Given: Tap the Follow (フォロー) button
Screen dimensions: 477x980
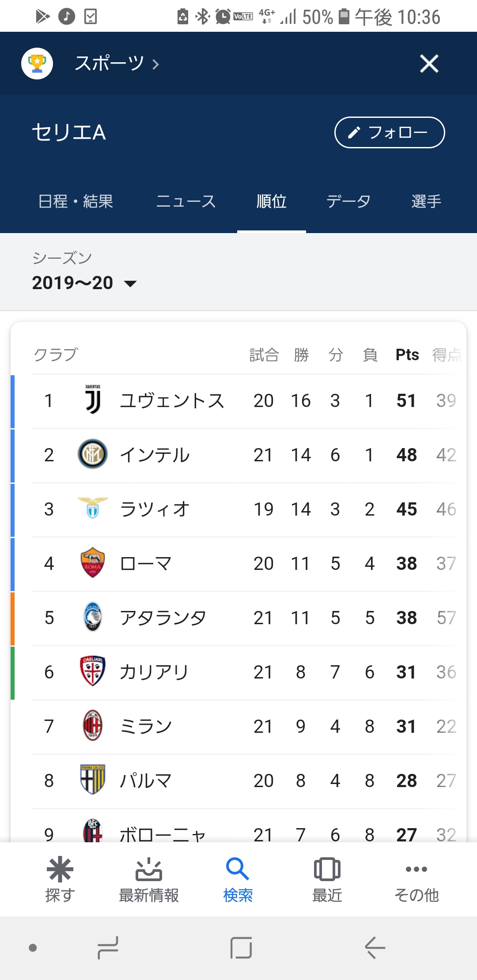Looking at the screenshot, I should point(389,132).
